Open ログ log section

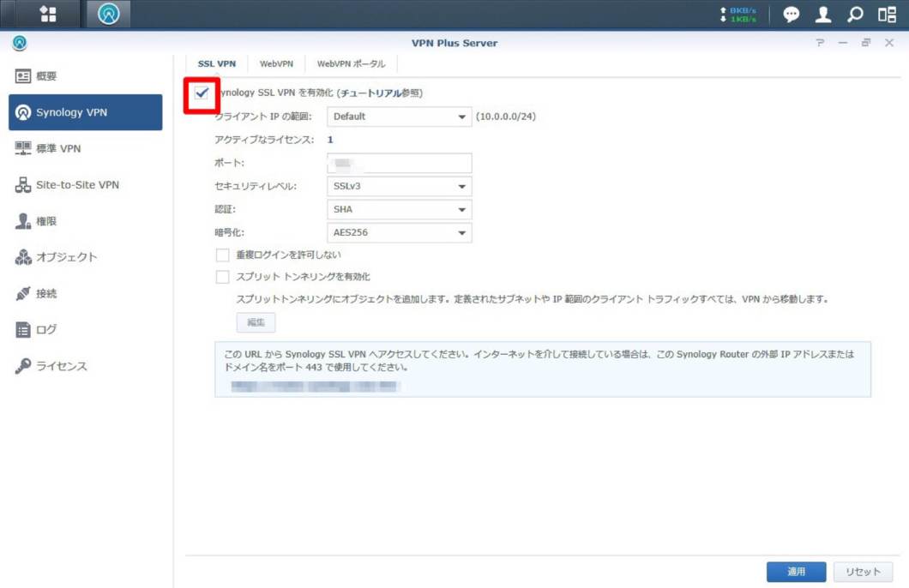pyautogui.click(x=85, y=330)
